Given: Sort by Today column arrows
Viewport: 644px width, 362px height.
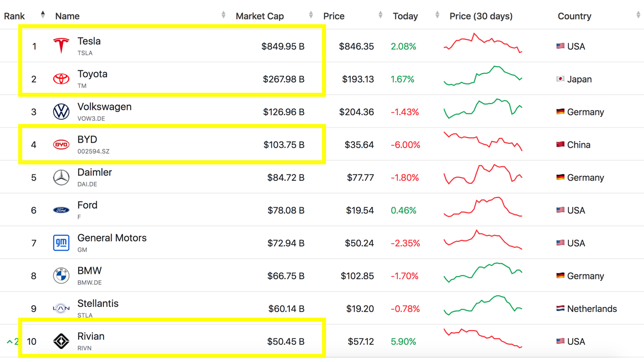Looking at the screenshot, I should [x=437, y=15].
